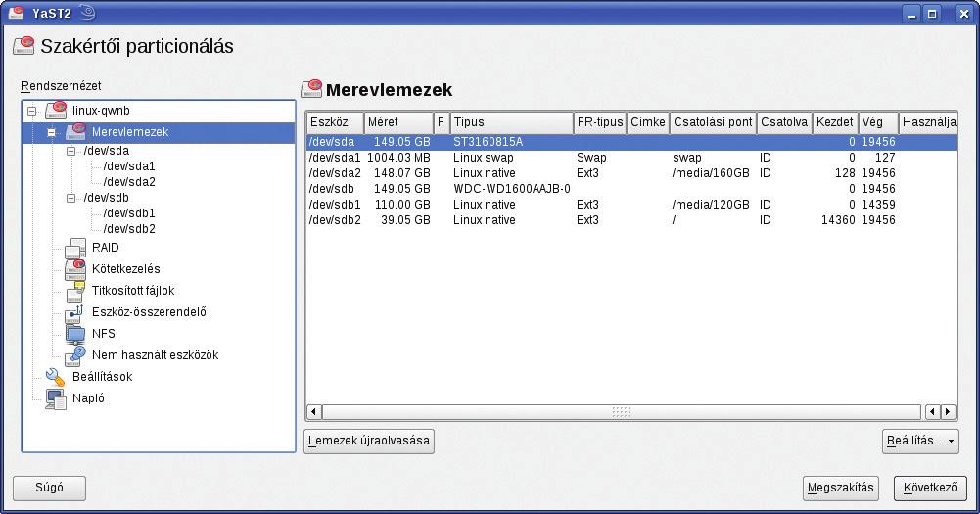Select /dev/sda2 in the tree
The width and height of the screenshot is (980, 514).
click(129, 182)
